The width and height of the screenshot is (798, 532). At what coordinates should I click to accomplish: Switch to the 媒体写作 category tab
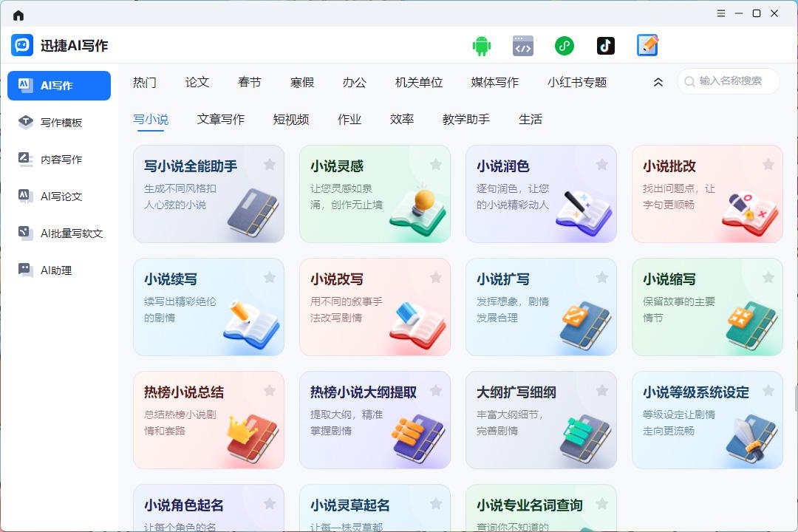coord(494,83)
